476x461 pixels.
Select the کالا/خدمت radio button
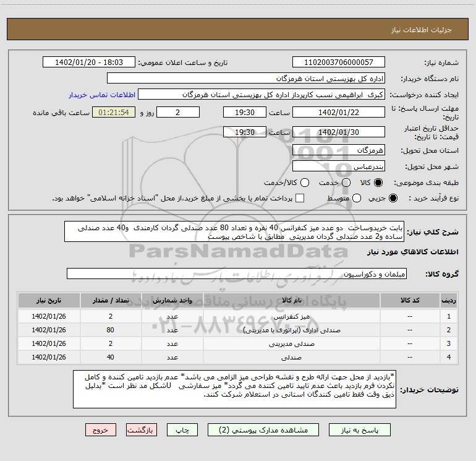coord(305,183)
